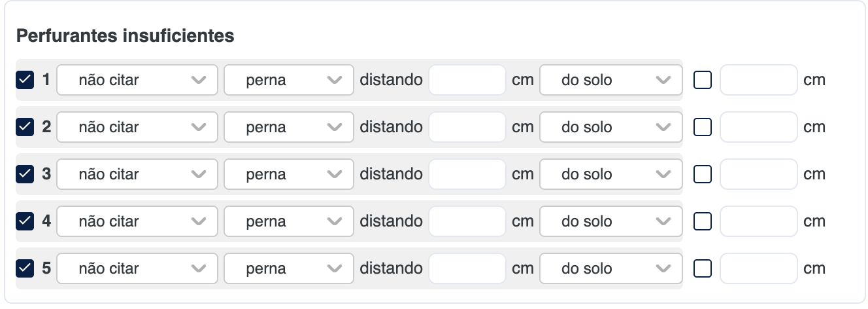Expand the 'perna' dropdown in row 2
The width and height of the screenshot is (868, 309).
point(289,127)
